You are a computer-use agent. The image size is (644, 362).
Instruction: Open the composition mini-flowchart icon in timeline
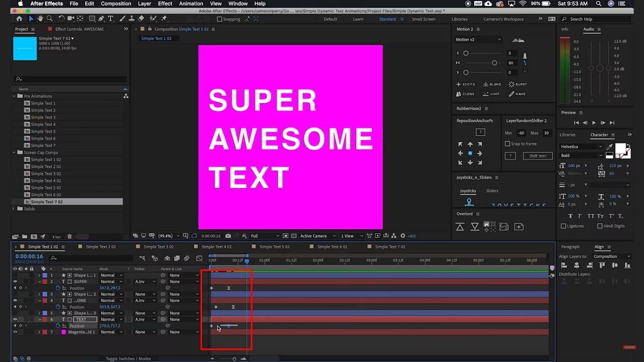(x=142, y=258)
